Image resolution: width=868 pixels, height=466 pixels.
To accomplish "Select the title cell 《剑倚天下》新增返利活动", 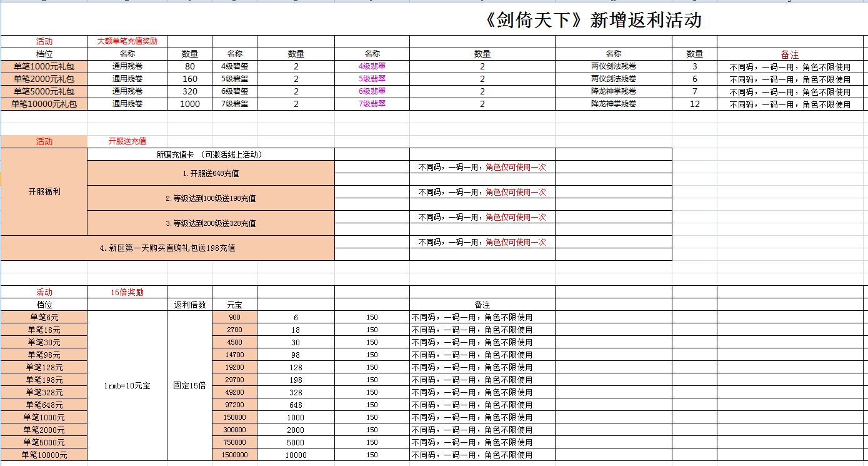I will [592, 20].
